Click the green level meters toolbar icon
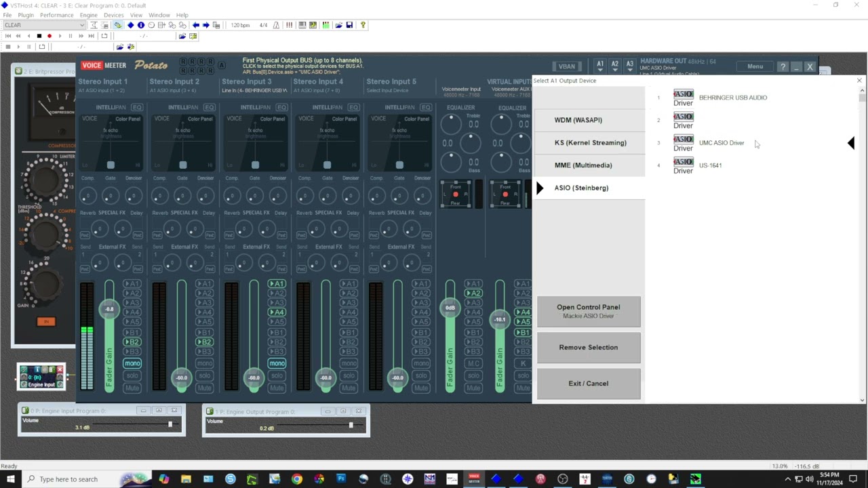 325,25
